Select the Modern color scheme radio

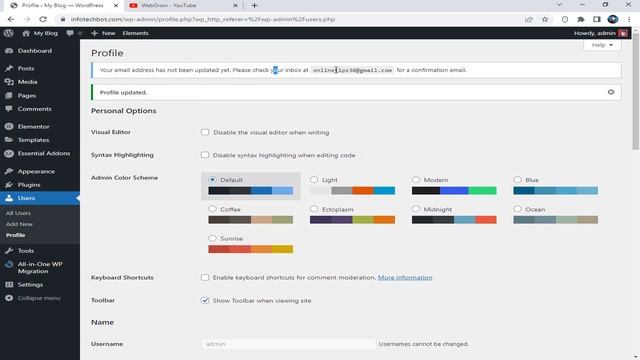coord(416,180)
